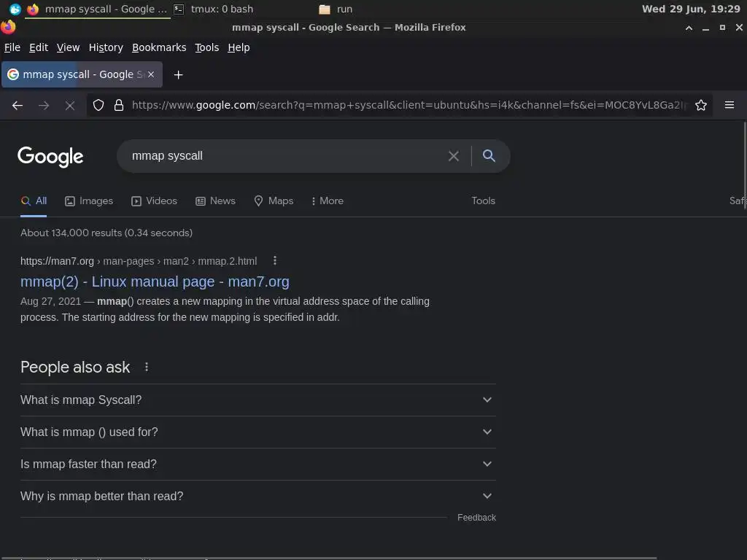Open the shield tracking protection icon
The image size is (747, 560).
[x=98, y=105]
